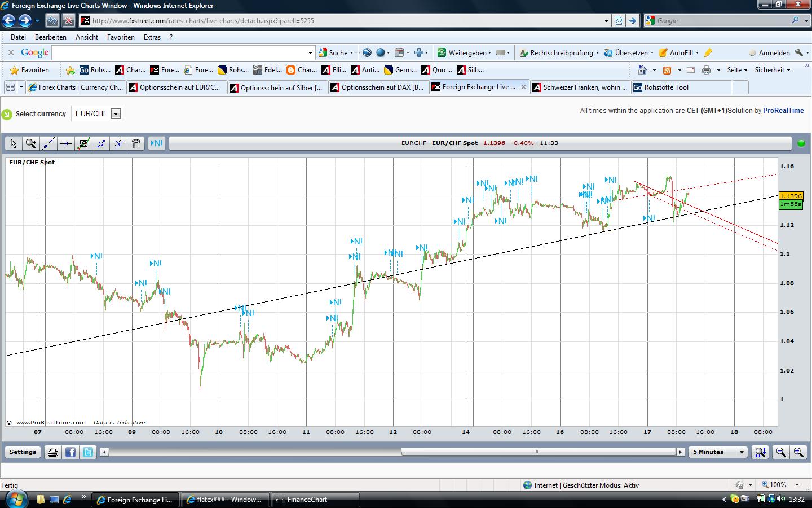This screenshot has width=812, height=508.
Task: Open the Übersetzen dropdown
Action: click(628, 52)
